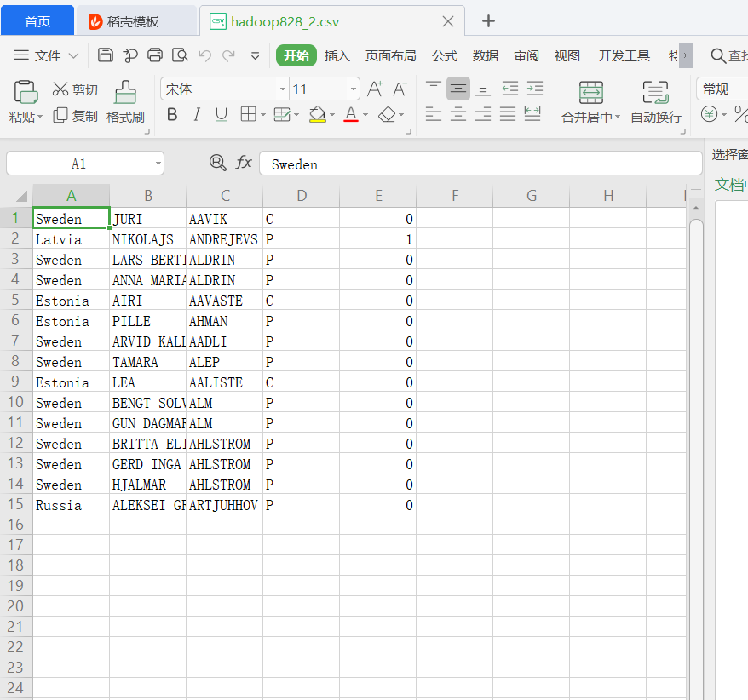This screenshot has height=700, width=748.
Task: Align text to bottom of cell
Action: point(483,89)
